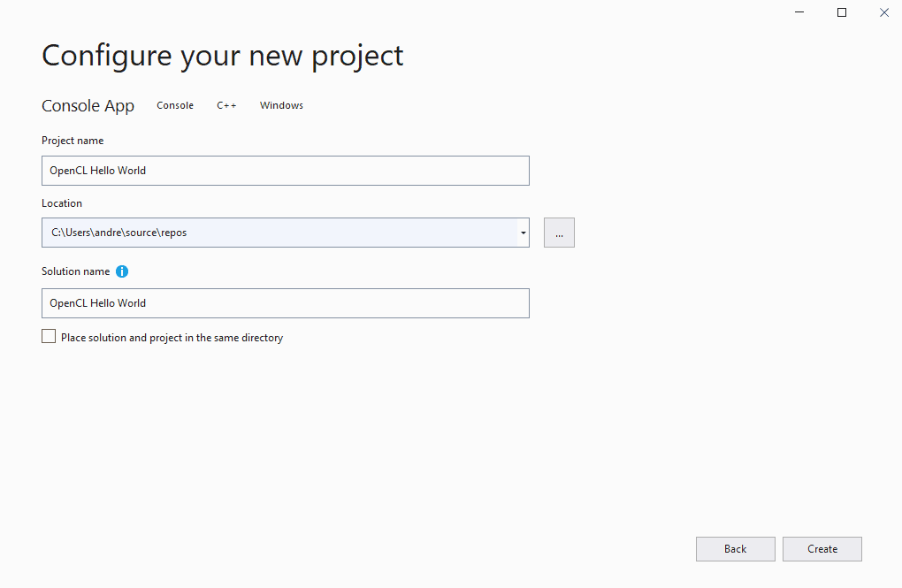902x588 pixels.
Task: Open the Location dropdown arrow
Action: point(523,233)
